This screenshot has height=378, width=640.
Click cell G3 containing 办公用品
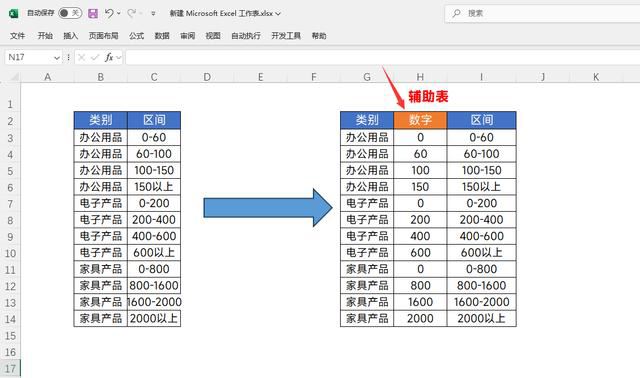(367, 137)
